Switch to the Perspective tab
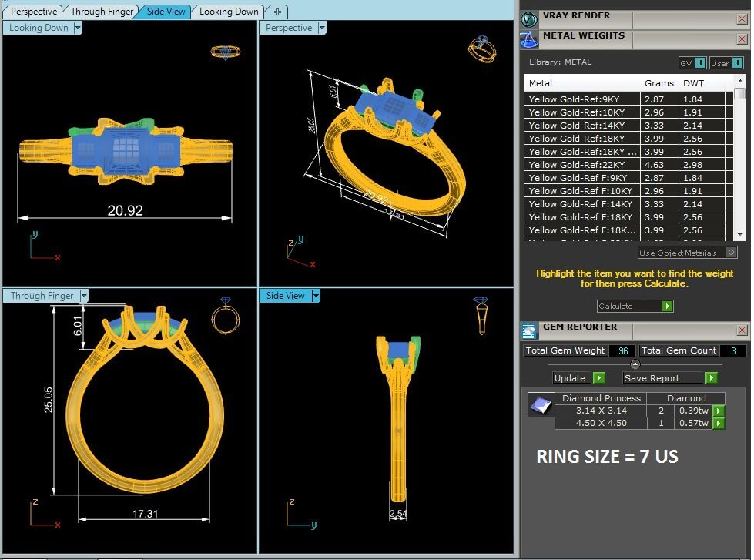The width and height of the screenshot is (754, 560). [x=35, y=12]
